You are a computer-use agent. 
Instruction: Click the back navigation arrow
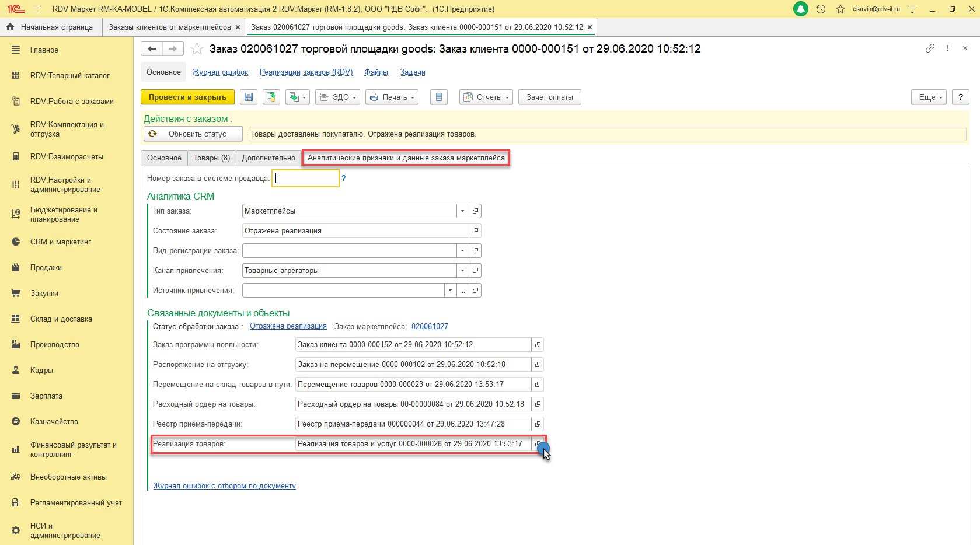[152, 49]
